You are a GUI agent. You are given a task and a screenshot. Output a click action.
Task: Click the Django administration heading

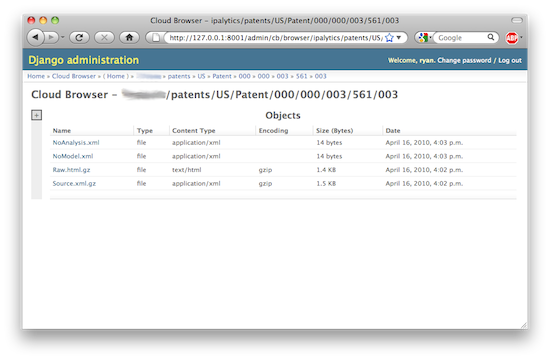click(x=83, y=60)
